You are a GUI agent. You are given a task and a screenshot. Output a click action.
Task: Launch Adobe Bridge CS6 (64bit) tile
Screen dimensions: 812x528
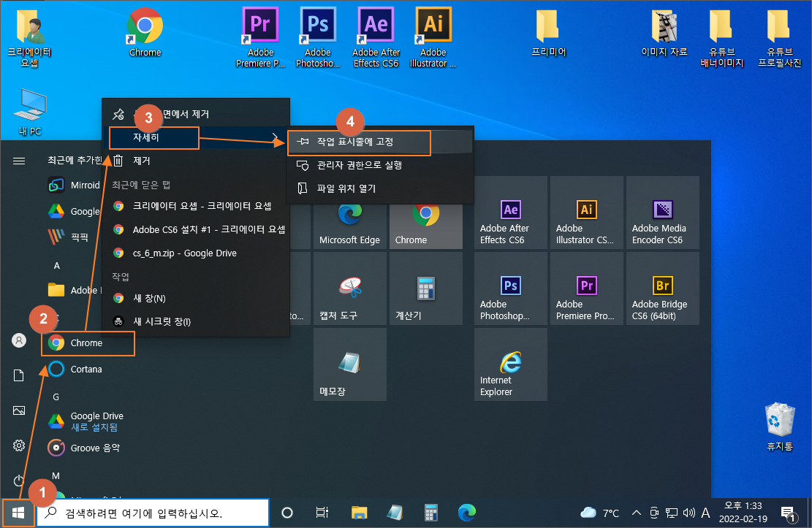pyautogui.click(x=663, y=288)
